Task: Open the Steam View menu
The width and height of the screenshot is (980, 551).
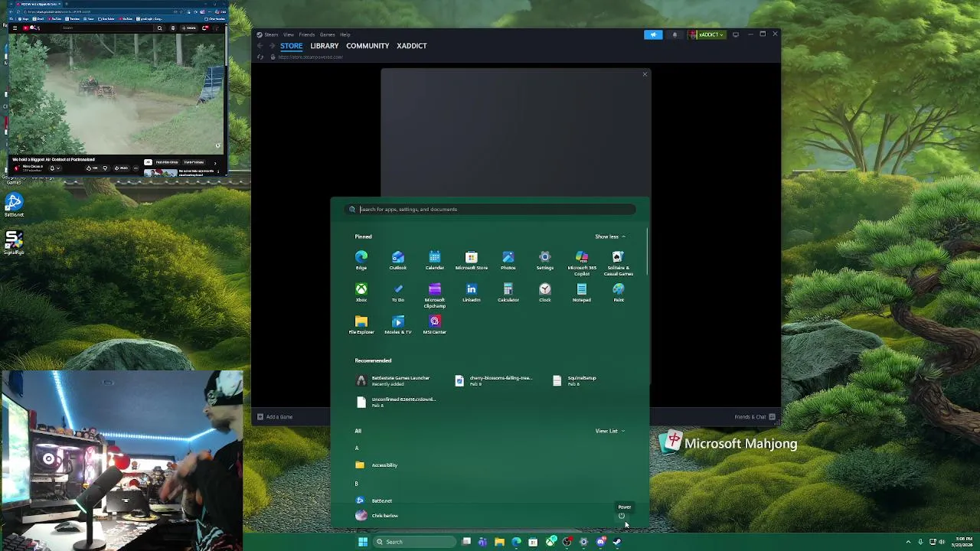Action: [x=289, y=34]
